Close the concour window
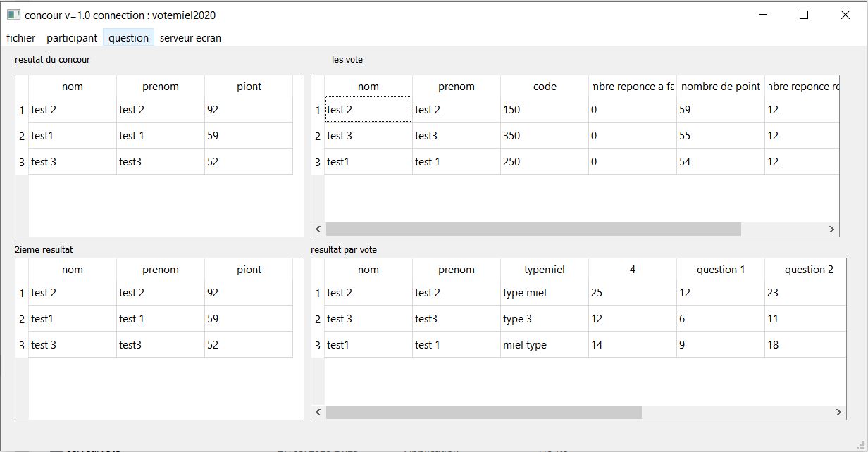This screenshot has height=452, width=868. (845, 15)
